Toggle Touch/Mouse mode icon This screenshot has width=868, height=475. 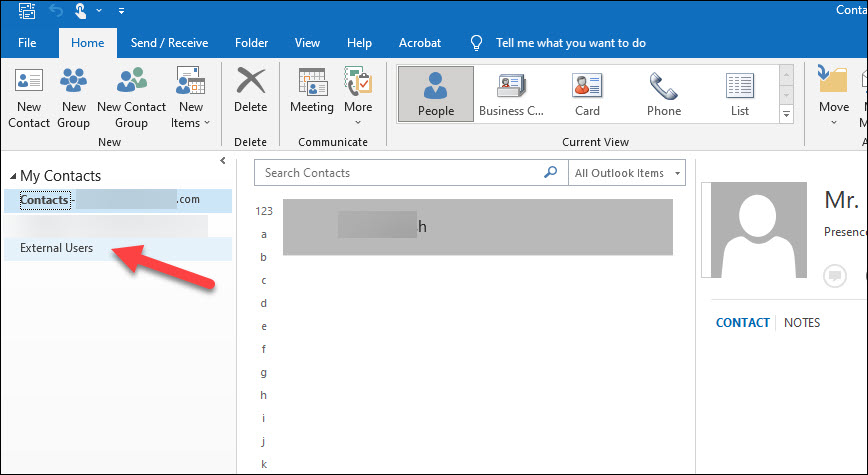click(80, 10)
